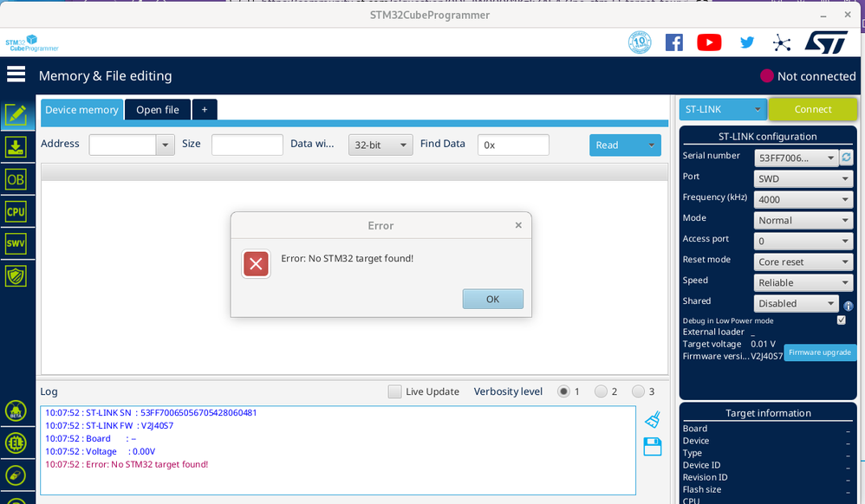Add a new tab with plus
The image size is (865, 504).
coord(204,110)
